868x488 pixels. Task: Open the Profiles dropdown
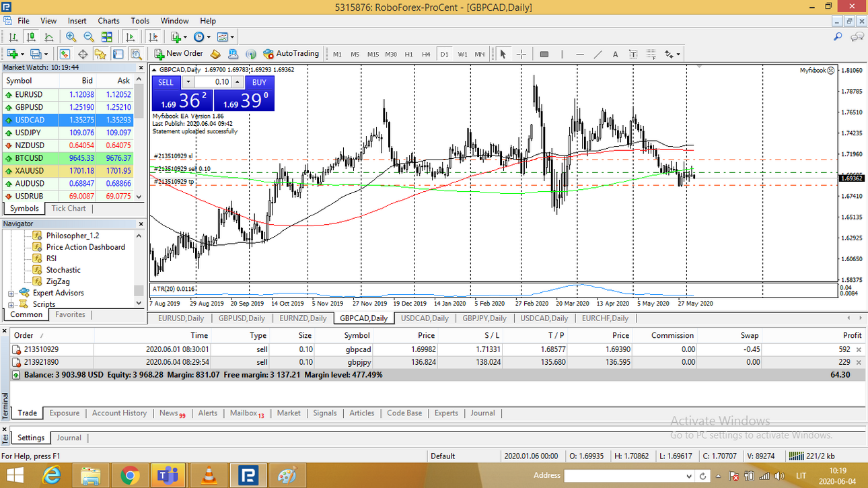[x=40, y=54]
